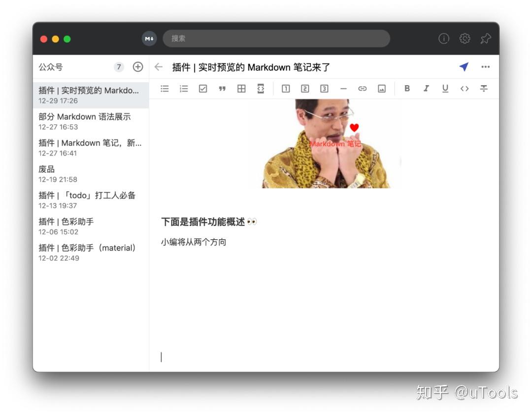Open the publish/share paper plane action
This screenshot has width=532, height=415.
click(x=464, y=67)
